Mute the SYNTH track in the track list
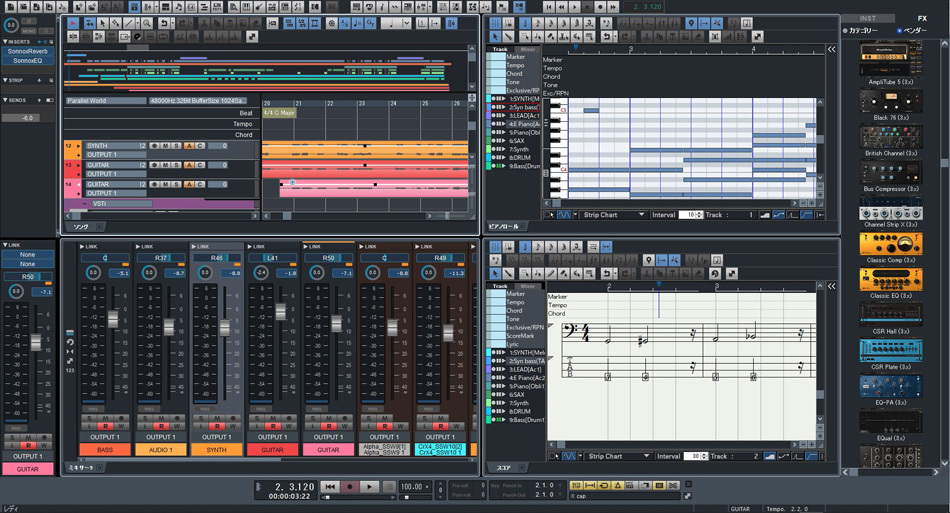The height and width of the screenshot is (513, 950). 165,146
